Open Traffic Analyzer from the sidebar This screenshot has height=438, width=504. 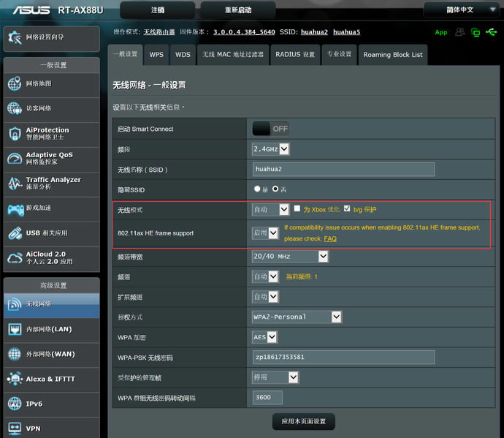pos(15,184)
